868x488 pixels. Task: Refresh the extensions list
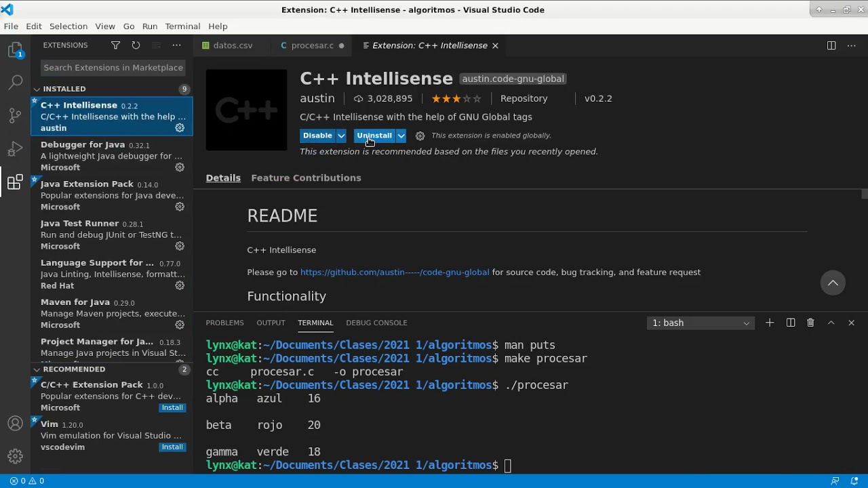(x=136, y=45)
